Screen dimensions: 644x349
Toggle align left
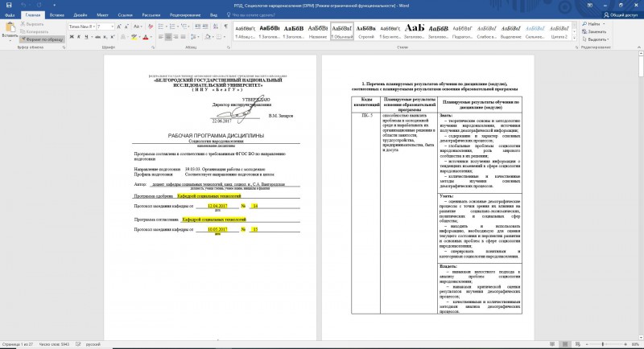160,37
